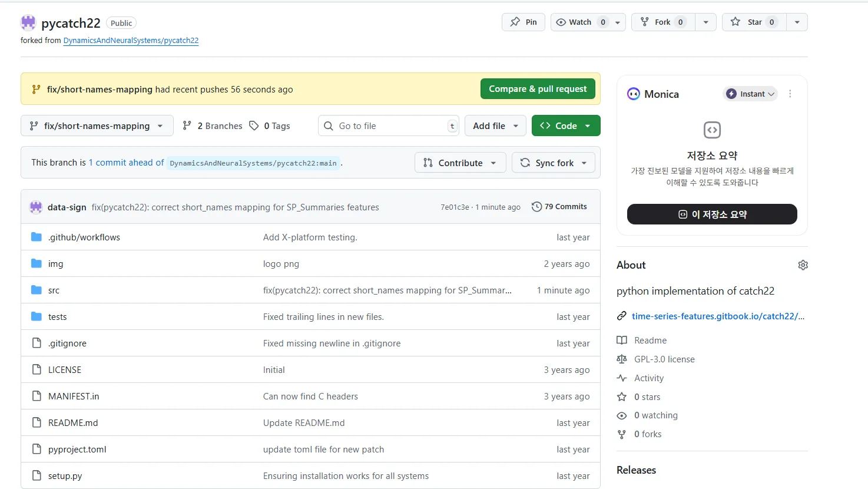The image size is (868, 489).
Task: Open Monica panel three-dot menu
Action: (x=790, y=94)
